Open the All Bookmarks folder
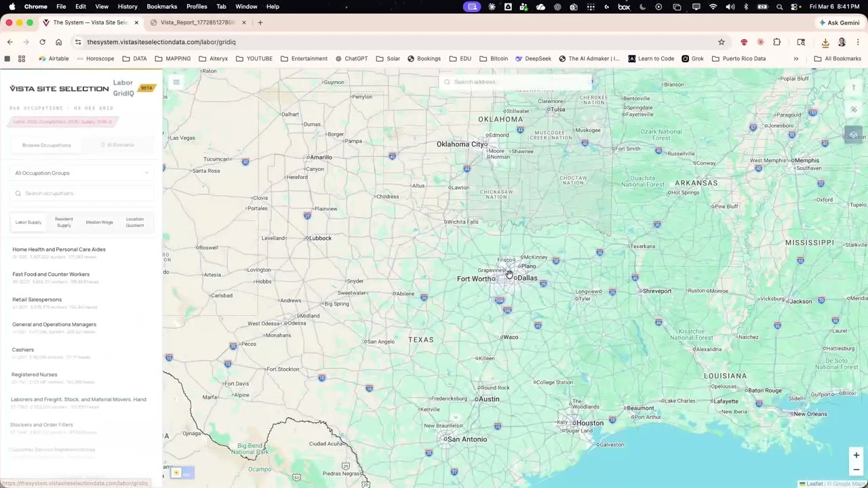Screen dimensions: 868x488 click(x=837, y=58)
